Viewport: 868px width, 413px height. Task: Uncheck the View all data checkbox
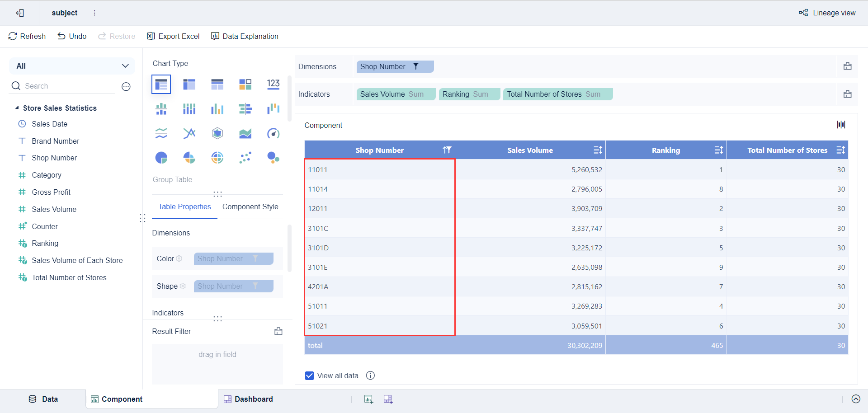(x=309, y=375)
